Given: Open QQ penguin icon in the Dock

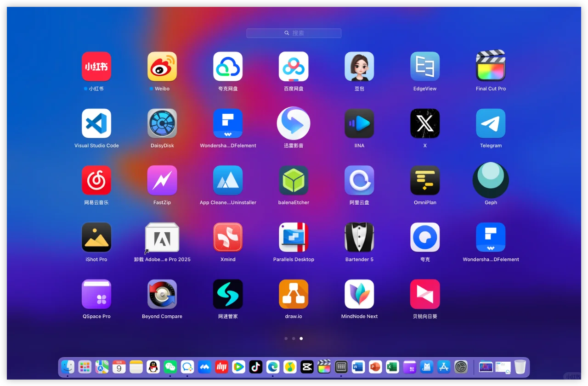Looking at the screenshot, I should click(x=153, y=367).
